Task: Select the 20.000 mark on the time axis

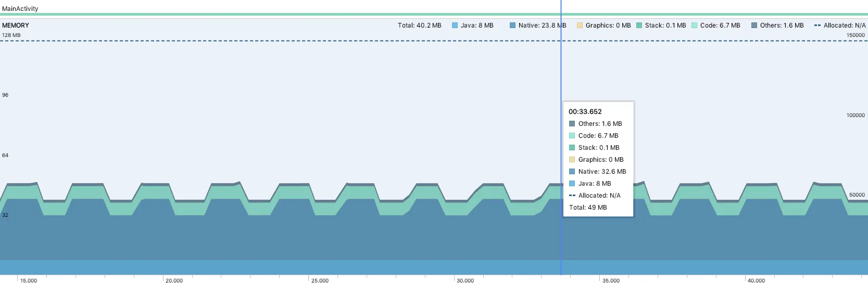Action: pos(174,280)
